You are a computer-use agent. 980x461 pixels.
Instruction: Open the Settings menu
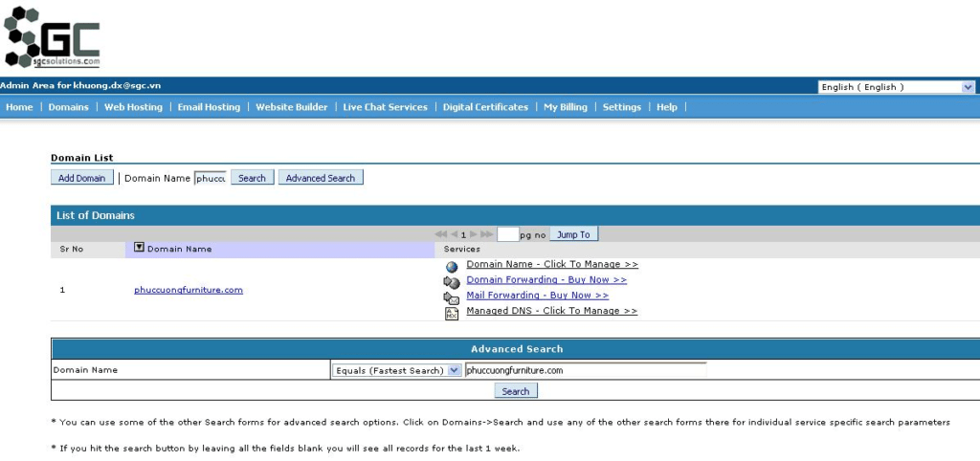(x=622, y=107)
